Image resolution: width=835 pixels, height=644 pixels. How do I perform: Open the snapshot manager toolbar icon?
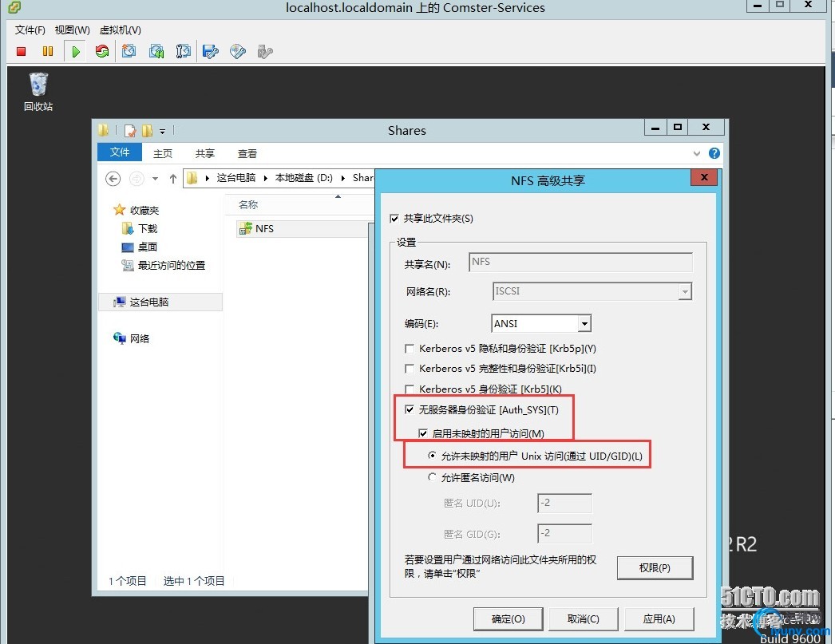(183, 52)
